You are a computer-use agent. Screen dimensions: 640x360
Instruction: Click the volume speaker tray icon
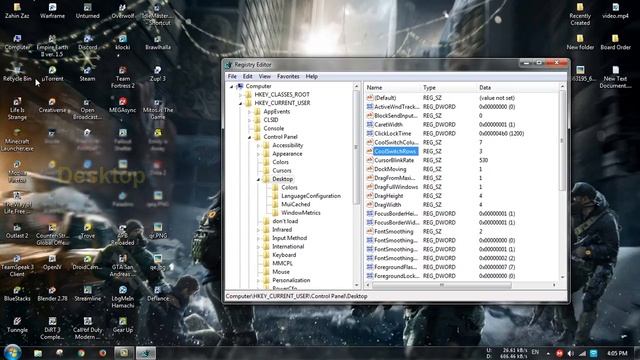571,353
